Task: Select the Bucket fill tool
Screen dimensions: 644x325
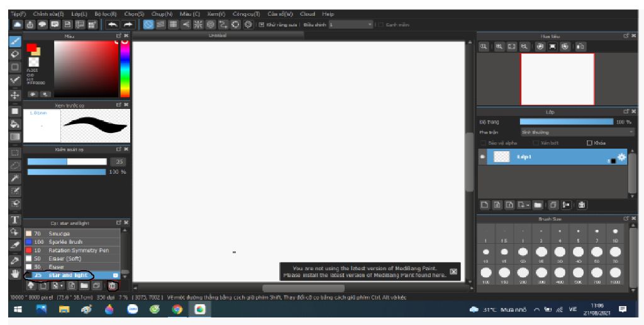Action: click(15, 124)
